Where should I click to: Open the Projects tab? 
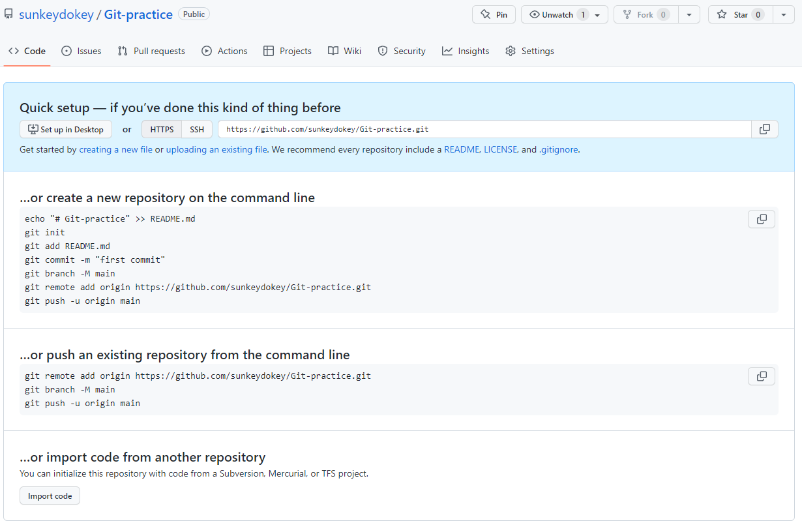coord(288,51)
